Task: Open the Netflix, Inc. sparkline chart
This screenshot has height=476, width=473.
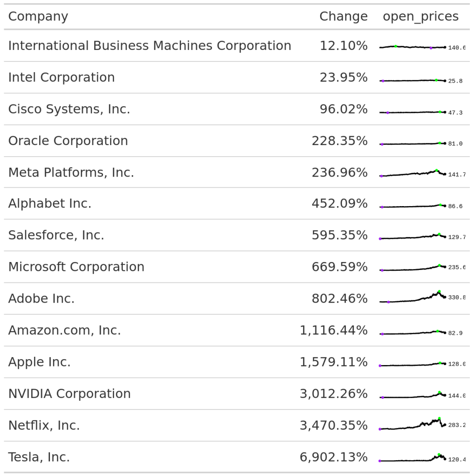Action: (x=412, y=424)
